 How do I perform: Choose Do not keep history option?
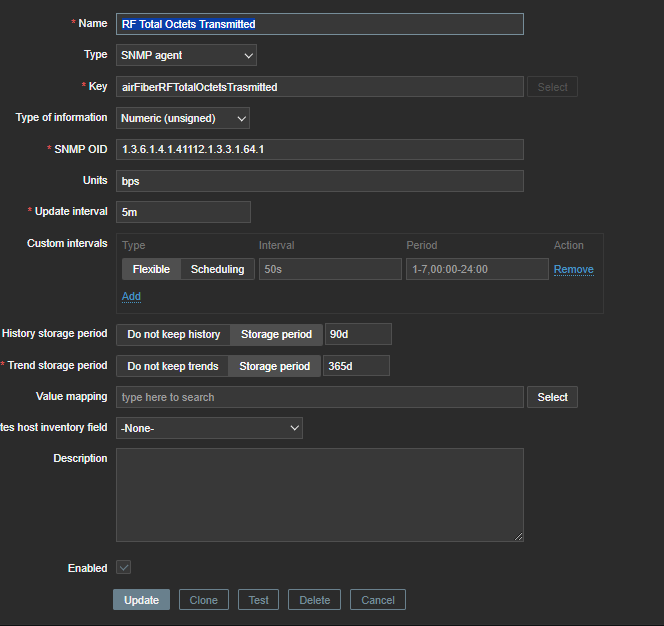[173, 334]
